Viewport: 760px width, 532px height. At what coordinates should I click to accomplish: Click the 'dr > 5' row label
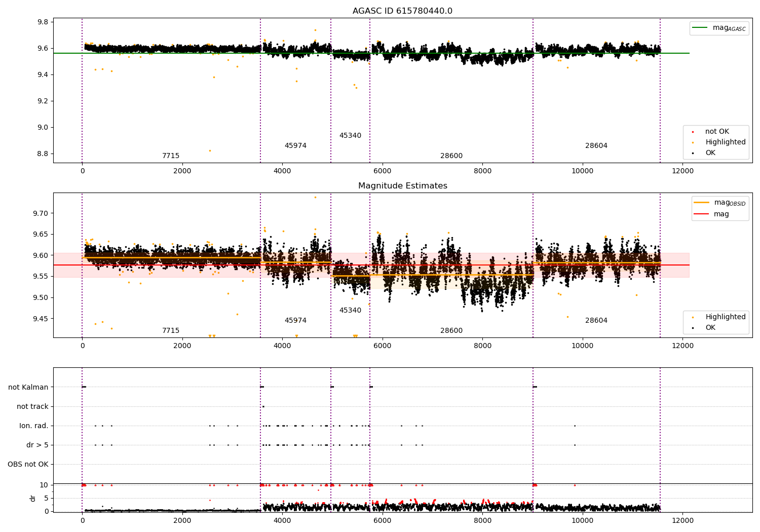point(37,445)
